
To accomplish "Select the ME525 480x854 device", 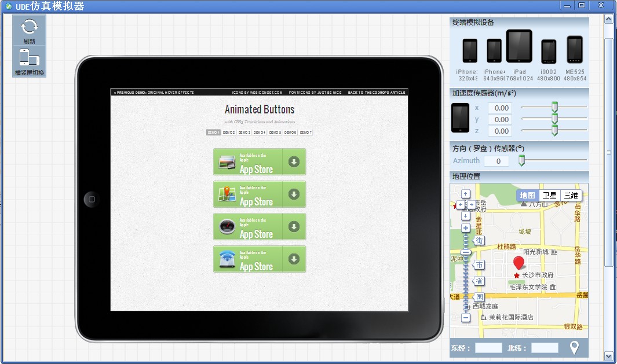I will [x=575, y=49].
